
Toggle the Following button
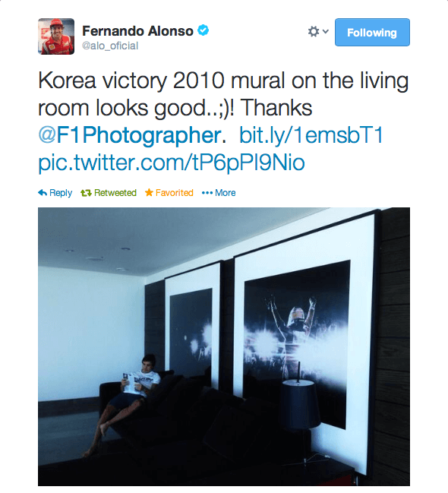(x=372, y=33)
